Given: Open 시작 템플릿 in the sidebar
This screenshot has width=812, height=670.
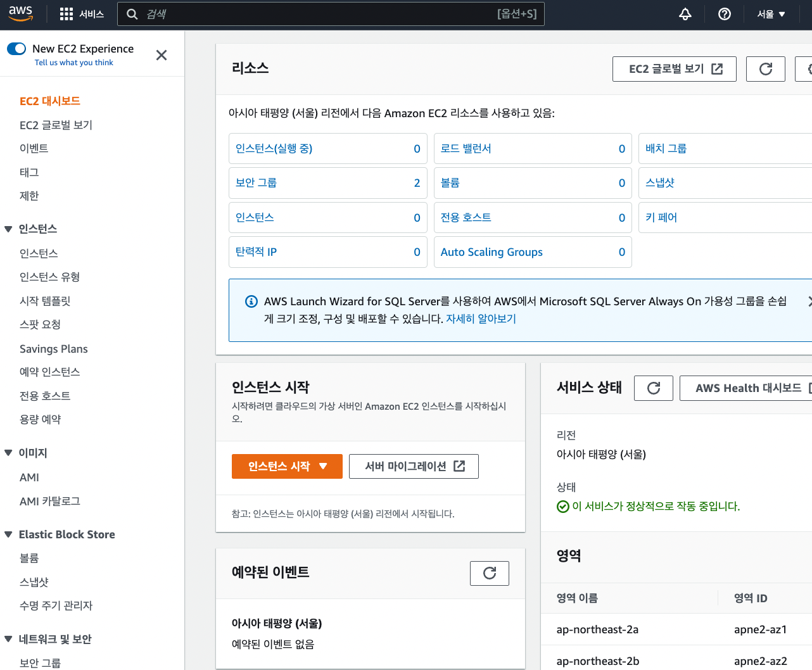Looking at the screenshot, I should 45,301.
